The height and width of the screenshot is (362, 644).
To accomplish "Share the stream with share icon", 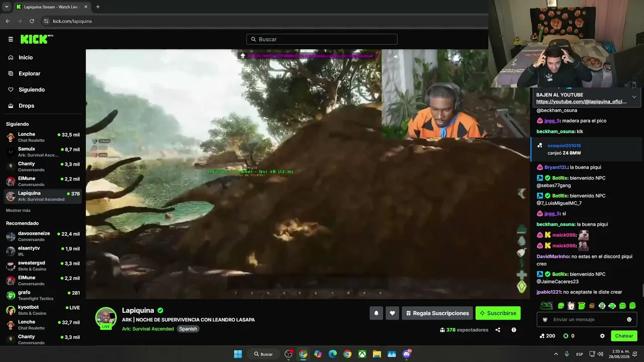I will (498, 330).
